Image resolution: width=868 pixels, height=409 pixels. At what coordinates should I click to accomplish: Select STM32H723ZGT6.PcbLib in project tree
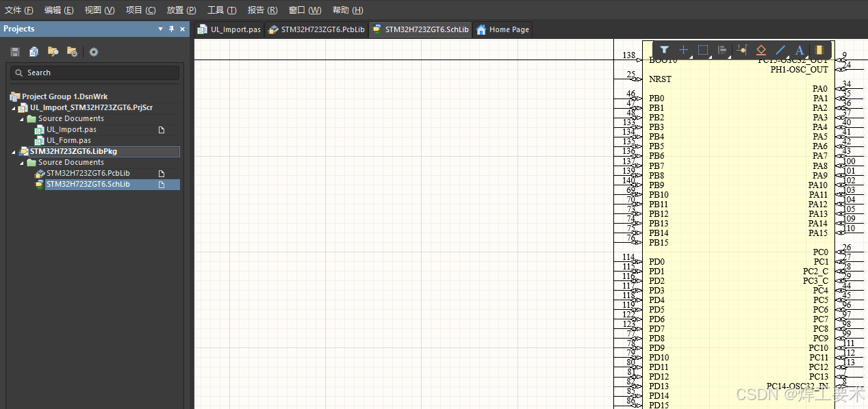[88, 174]
